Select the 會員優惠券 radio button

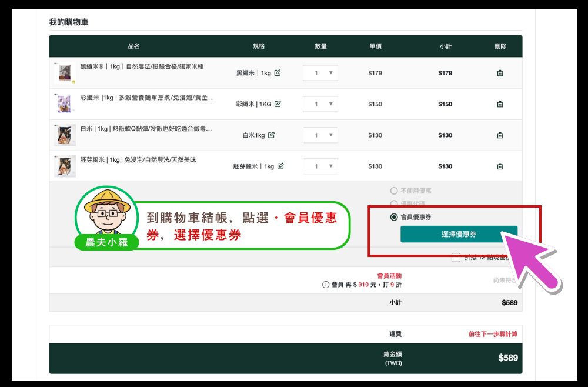394,217
